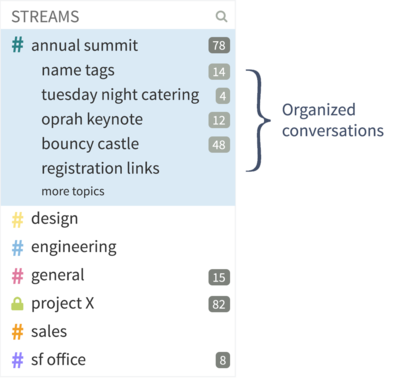Click the orange hash icon beside sales
400x378 pixels.
[x=18, y=332]
